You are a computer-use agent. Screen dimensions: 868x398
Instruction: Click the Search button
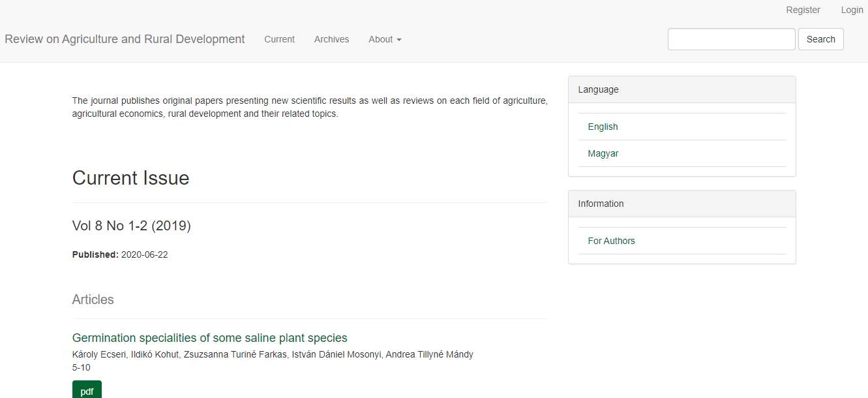(x=820, y=39)
